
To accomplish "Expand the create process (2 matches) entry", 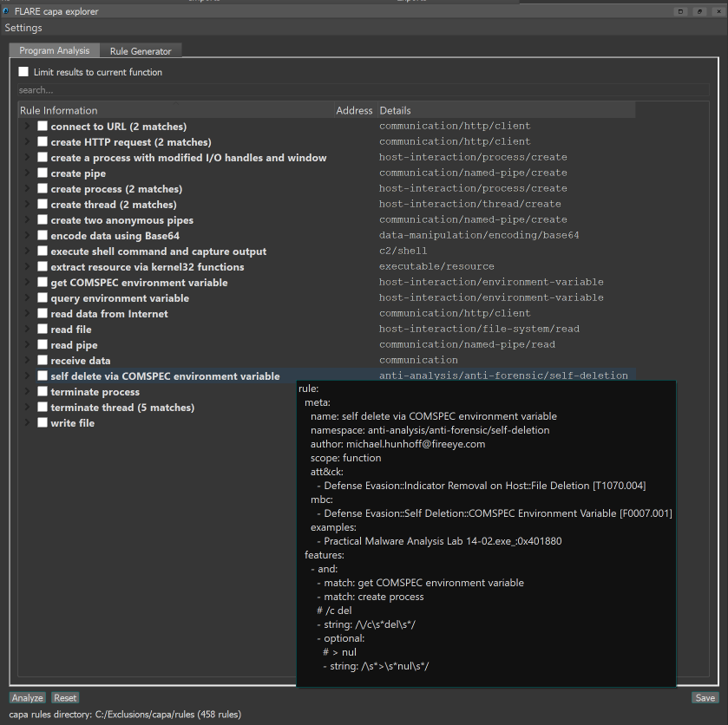I will pos(28,189).
